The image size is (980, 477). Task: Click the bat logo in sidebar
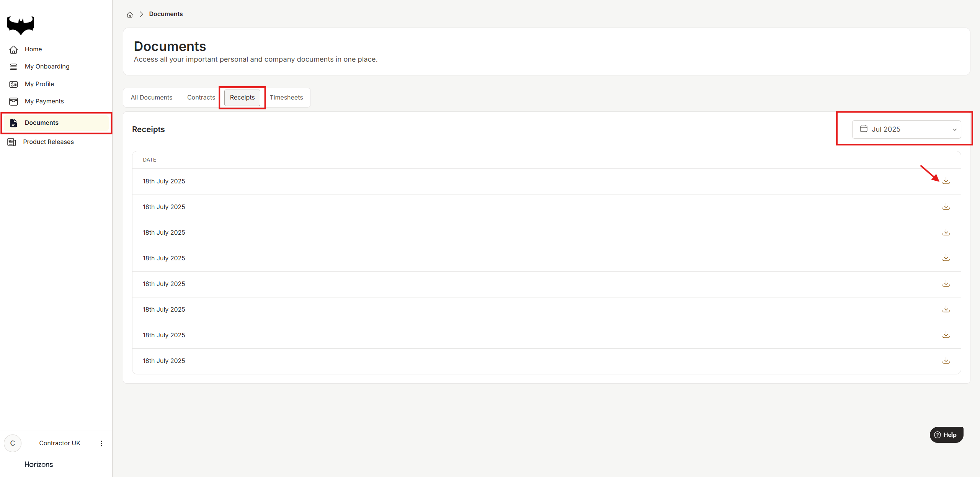pyautogui.click(x=21, y=25)
